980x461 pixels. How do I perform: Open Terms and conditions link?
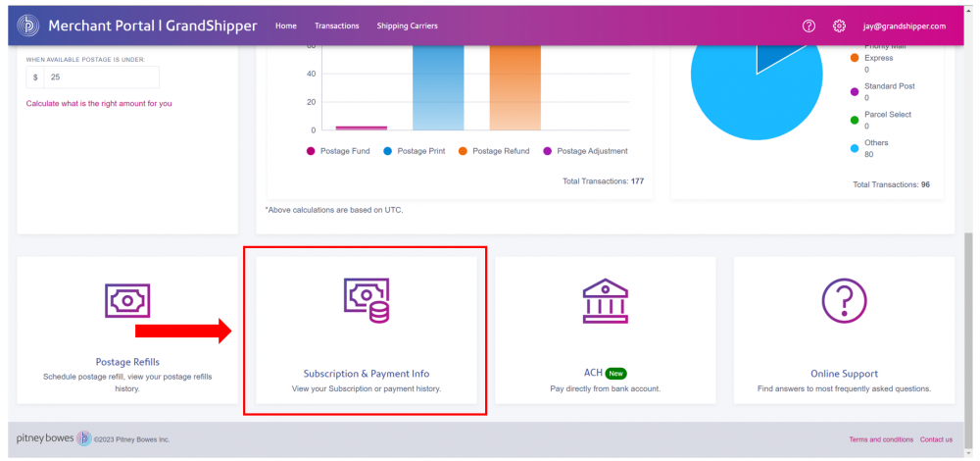881,439
